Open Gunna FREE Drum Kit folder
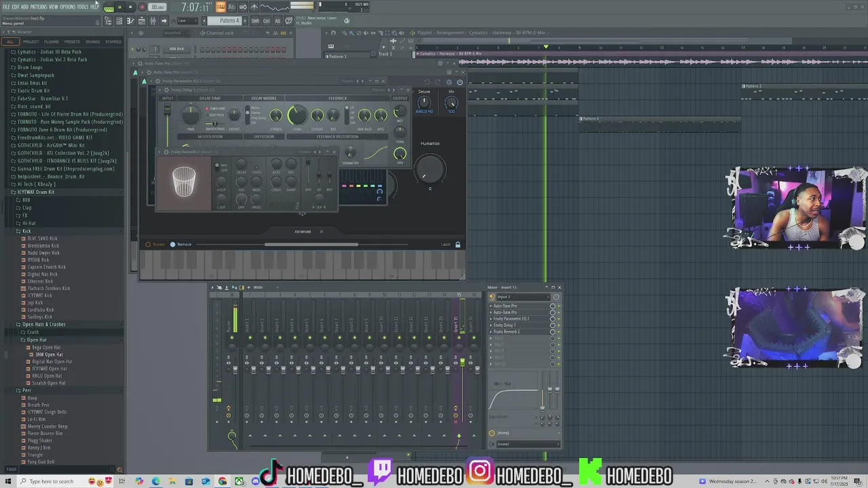The width and height of the screenshot is (868, 488). pos(65,168)
